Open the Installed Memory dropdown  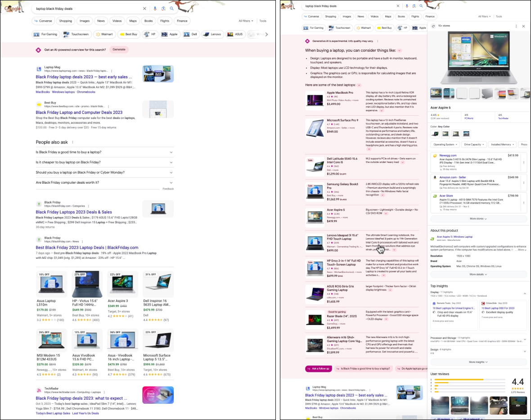[503, 145]
